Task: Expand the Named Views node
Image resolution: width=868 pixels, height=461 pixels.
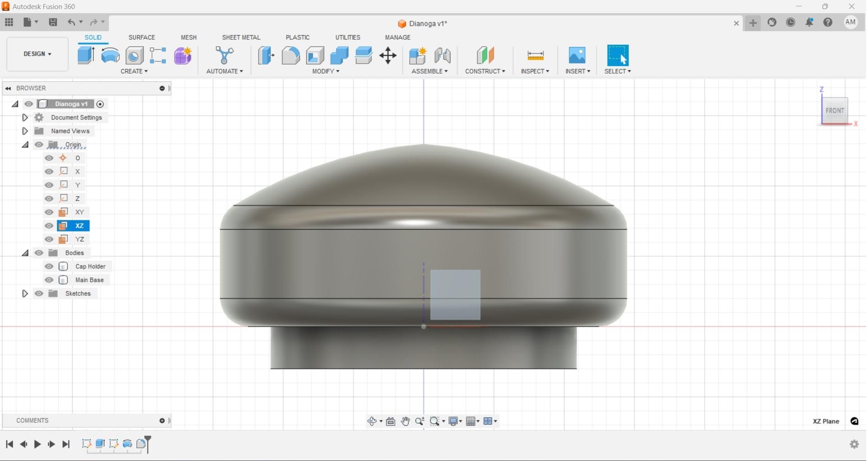Action: click(25, 131)
